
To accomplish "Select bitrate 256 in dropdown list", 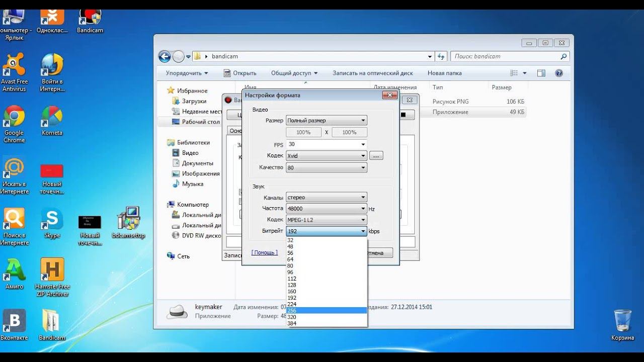I will [x=327, y=311].
